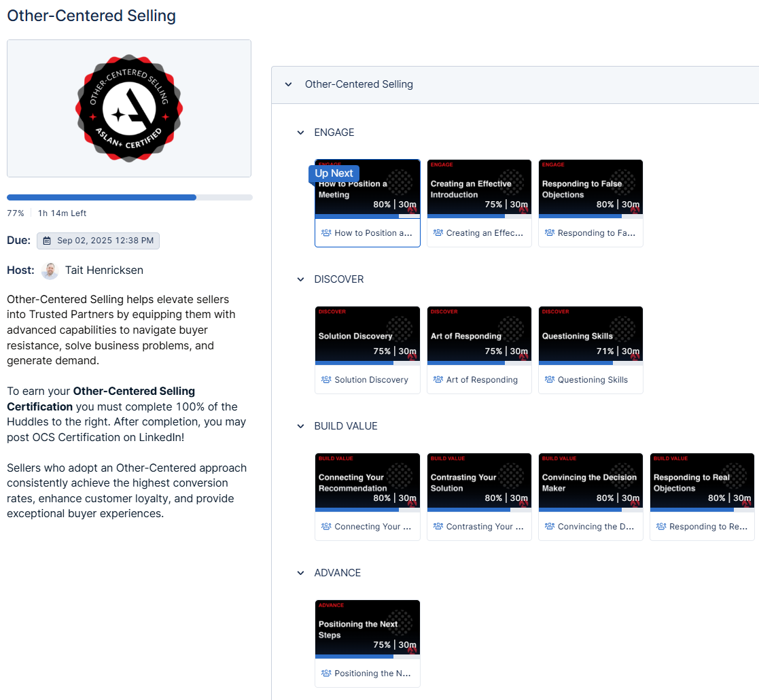The image size is (759, 700).
Task: Click the calendar icon in due date
Action: point(47,241)
